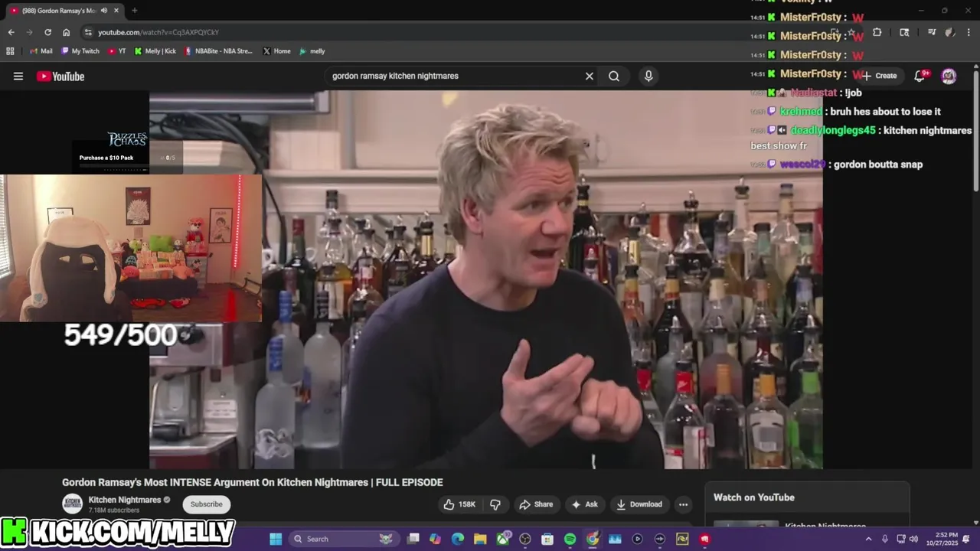The height and width of the screenshot is (551, 980).
Task: Open the Windows Start menu
Action: pos(276,539)
